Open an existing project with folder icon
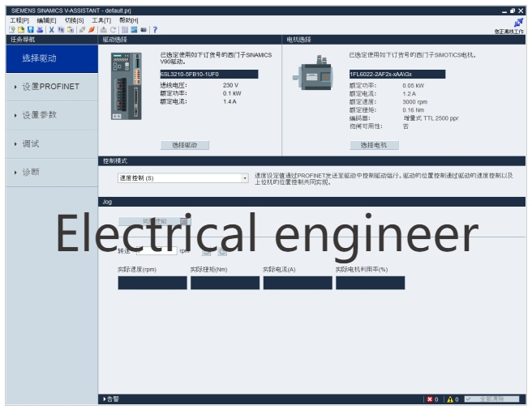The width and height of the screenshot is (532, 410). click(21, 30)
